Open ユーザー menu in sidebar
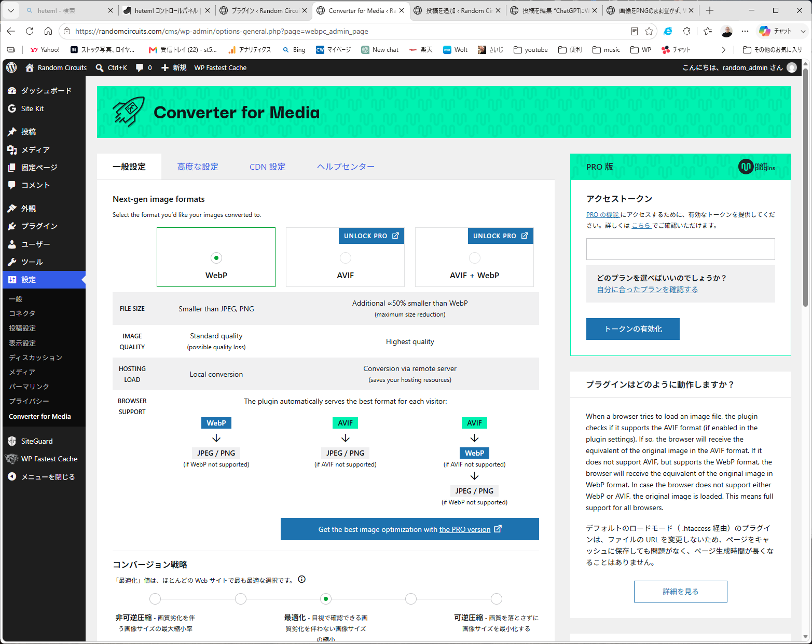 pyautogui.click(x=44, y=244)
